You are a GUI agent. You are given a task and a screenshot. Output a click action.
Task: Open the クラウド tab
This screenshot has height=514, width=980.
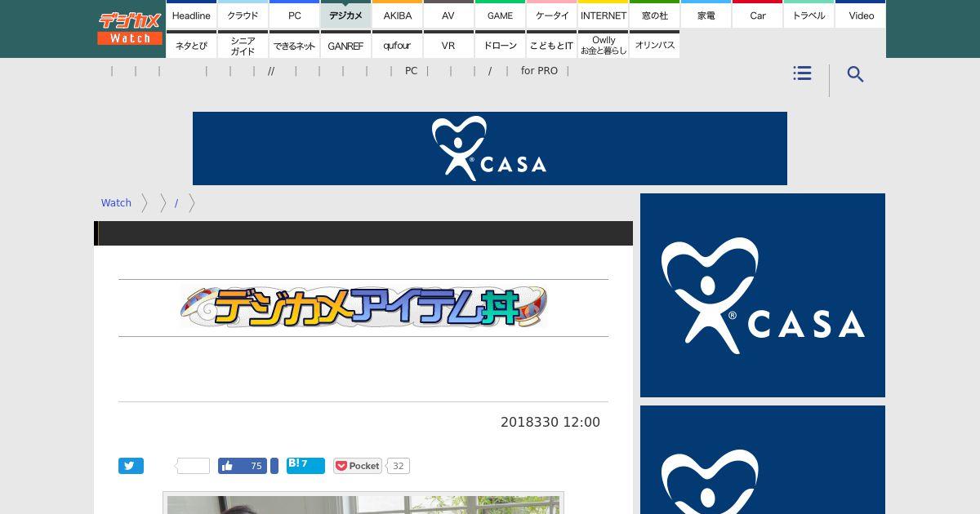[x=243, y=15]
